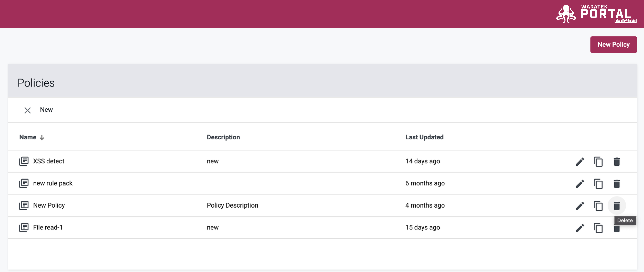Sort by Description column header
Viewport: 644px width, 272px height.
tap(223, 137)
